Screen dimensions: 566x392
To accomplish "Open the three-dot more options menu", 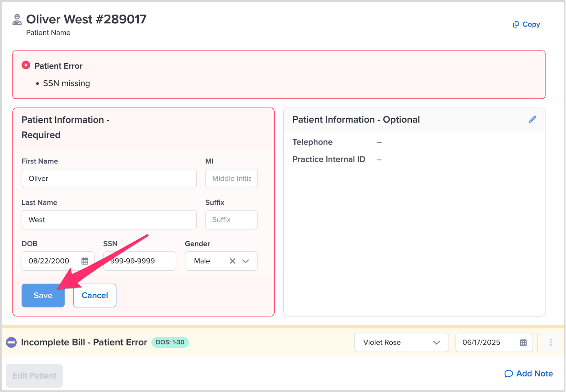I will coord(551,342).
